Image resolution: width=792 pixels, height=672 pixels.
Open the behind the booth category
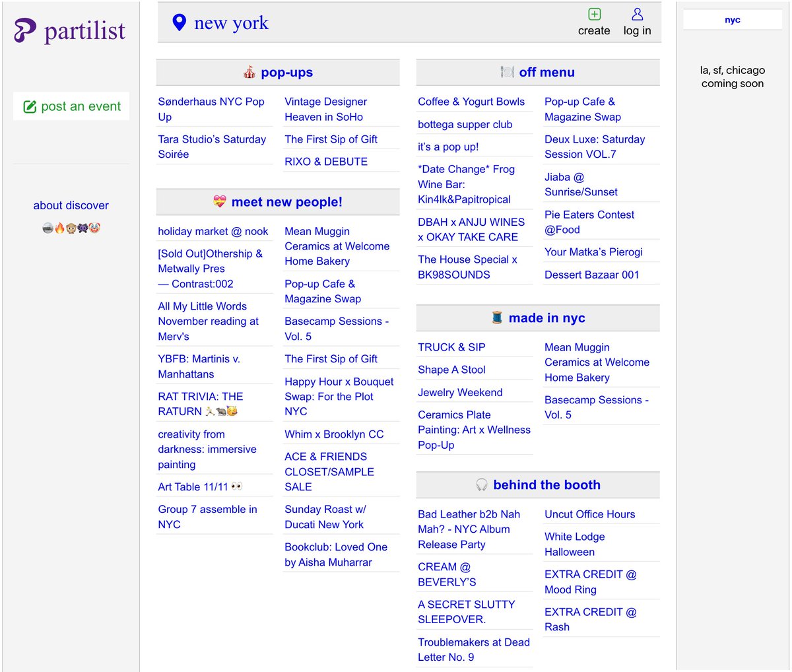[x=538, y=485]
